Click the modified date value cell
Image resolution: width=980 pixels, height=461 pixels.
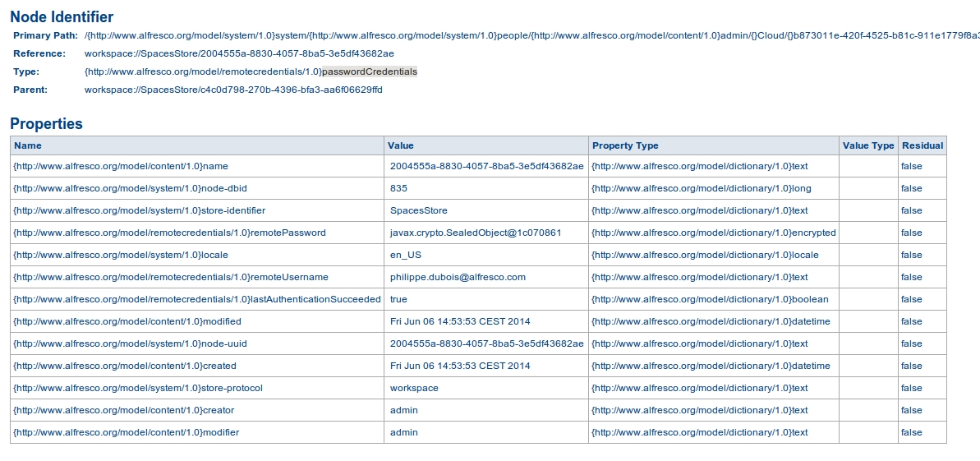[486, 321]
